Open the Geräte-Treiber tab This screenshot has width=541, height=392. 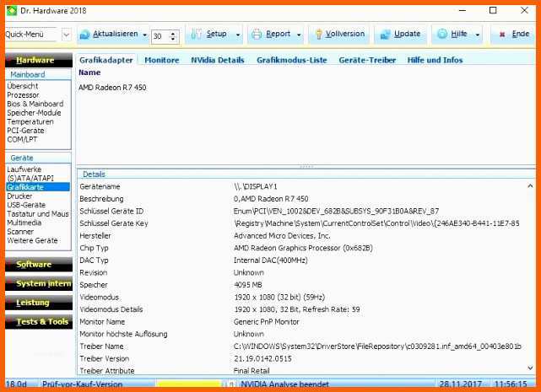[367, 60]
